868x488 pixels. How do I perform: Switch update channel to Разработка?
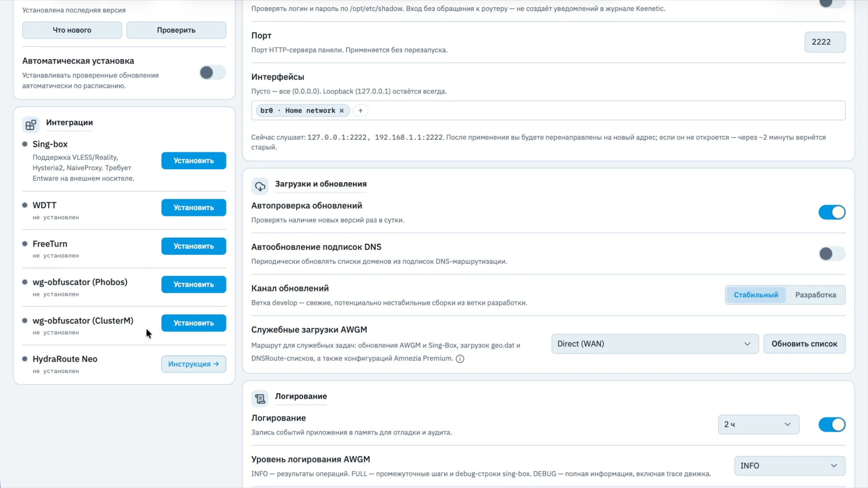815,295
